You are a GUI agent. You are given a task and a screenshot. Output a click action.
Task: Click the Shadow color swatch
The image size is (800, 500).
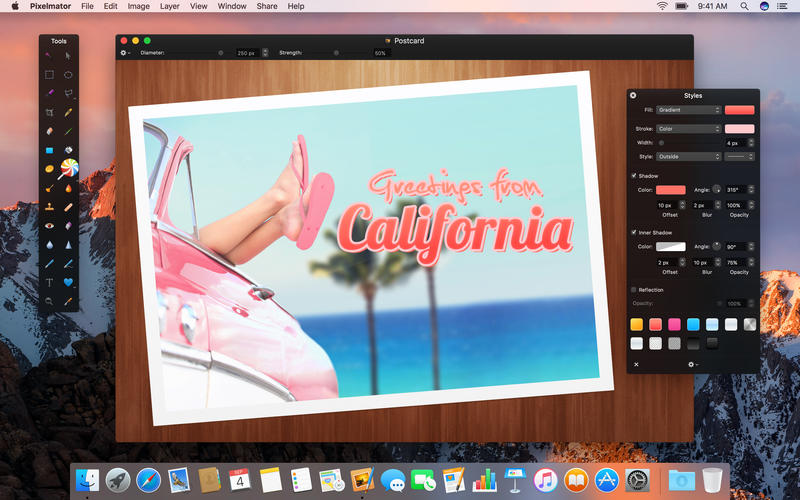(x=671, y=190)
